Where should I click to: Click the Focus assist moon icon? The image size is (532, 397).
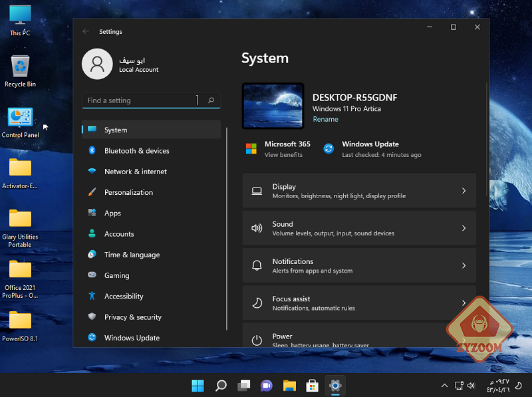pyautogui.click(x=257, y=303)
